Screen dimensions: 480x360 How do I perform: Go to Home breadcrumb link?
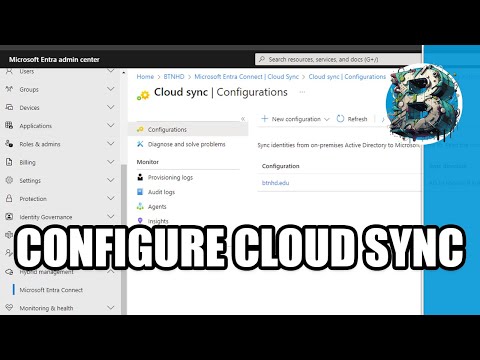[x=145, y=77]
